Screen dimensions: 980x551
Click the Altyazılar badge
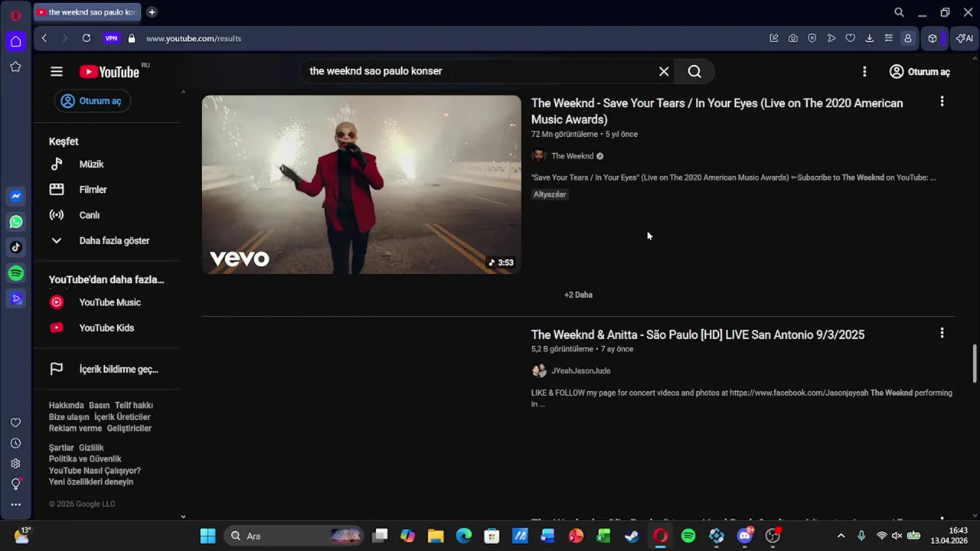click(x=550, y=194)
